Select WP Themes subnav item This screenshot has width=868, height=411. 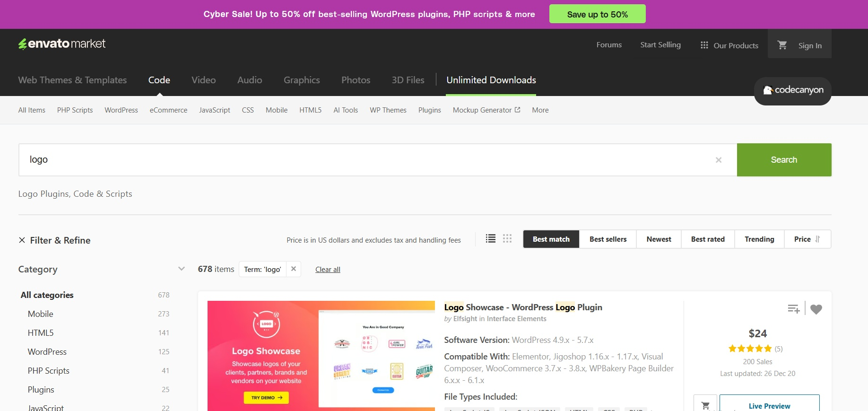tap(388, 110)
